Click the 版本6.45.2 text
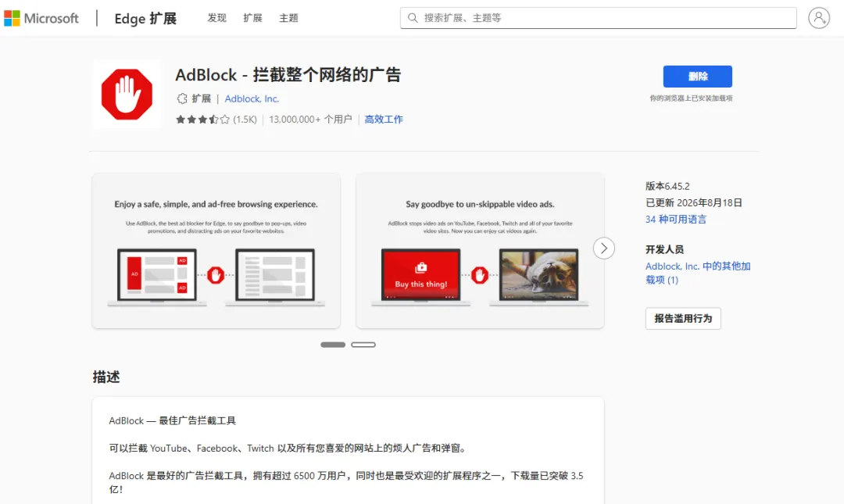This screenshot has height=504, width=844. [x=667, y=186]
